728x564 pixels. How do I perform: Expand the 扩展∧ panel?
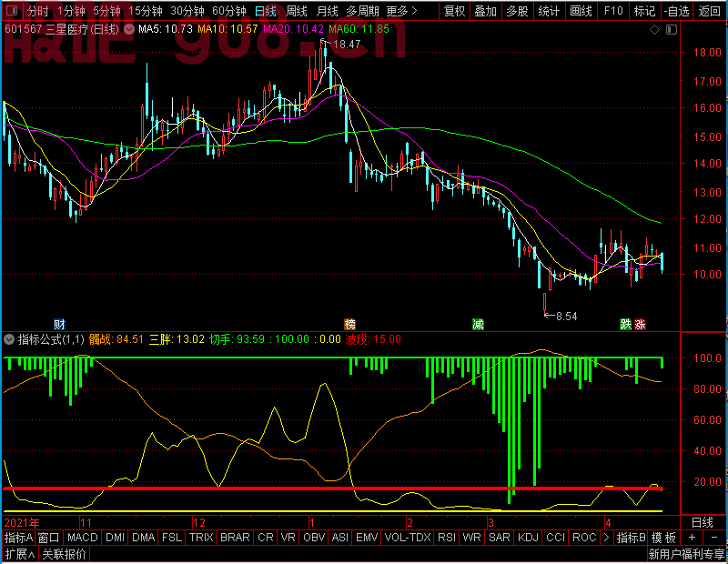(x=20, y=554)
